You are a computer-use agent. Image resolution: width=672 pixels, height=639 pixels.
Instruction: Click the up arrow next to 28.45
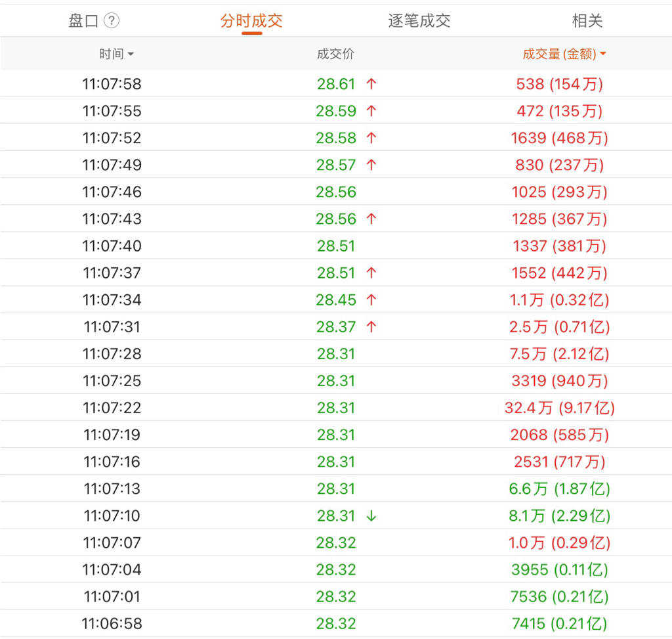coord(371,300)
